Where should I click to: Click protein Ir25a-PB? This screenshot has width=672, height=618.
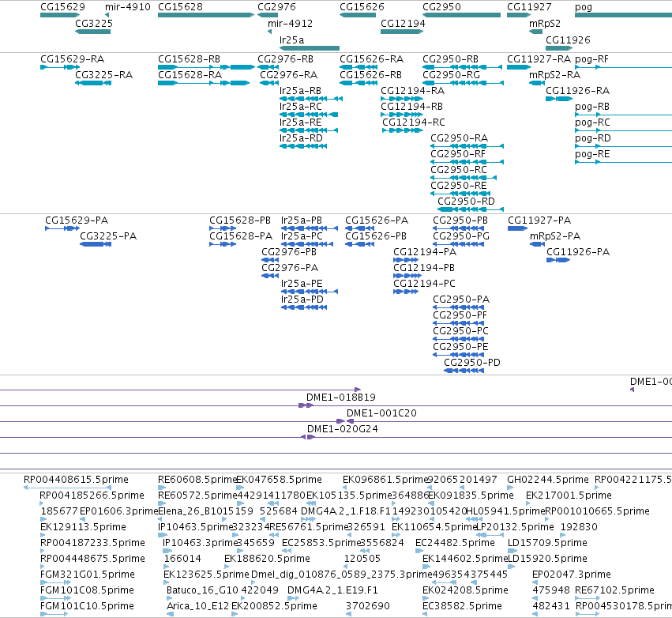click(310, 228)
